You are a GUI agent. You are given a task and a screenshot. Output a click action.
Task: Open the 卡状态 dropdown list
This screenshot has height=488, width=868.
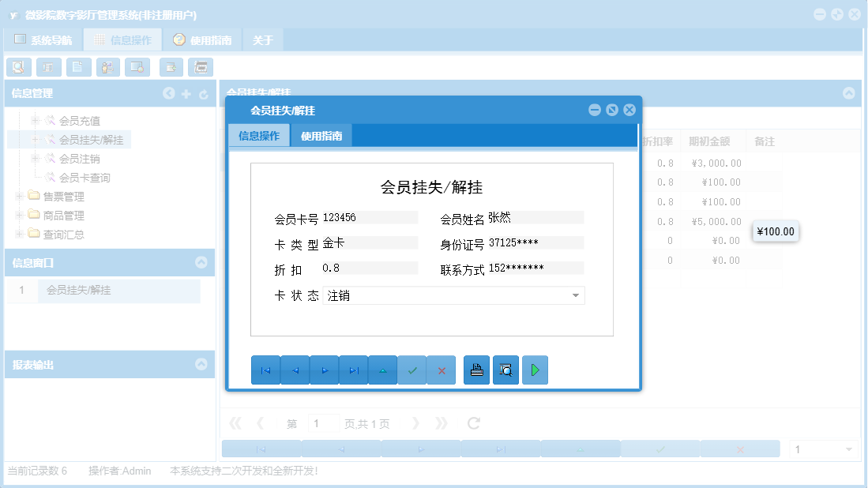(x=577, y=295)
